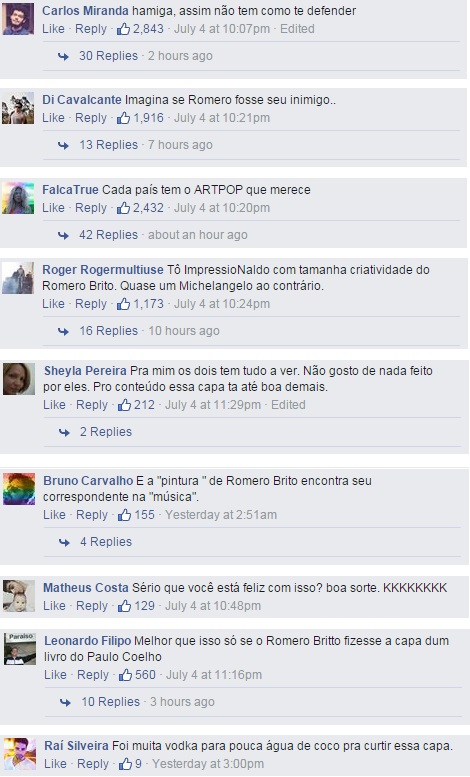The image size is (470, 777).
Task: Expand the 13 Replies thread
Action: (109, 145)
